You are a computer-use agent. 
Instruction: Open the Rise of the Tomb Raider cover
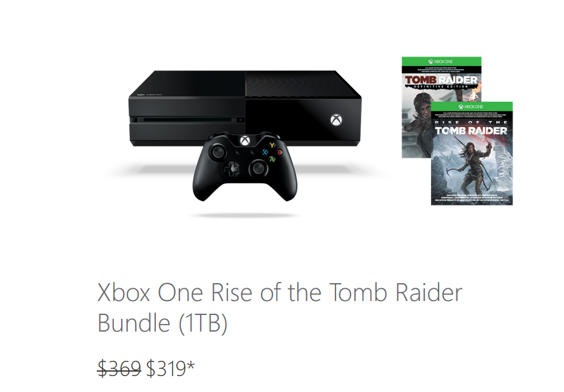(x=472, y=153)
